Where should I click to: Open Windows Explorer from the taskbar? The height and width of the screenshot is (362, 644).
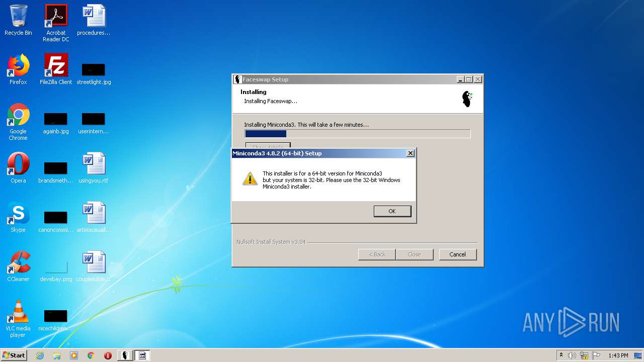(57, 355)
